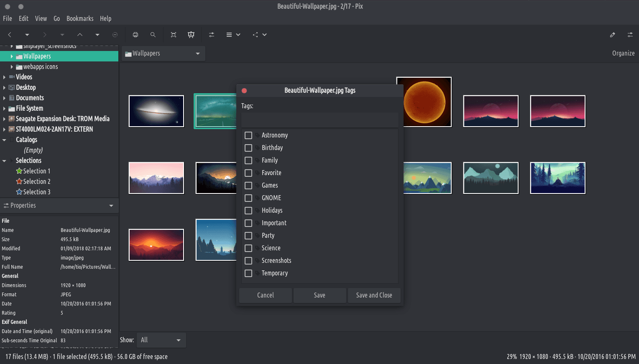Click into the Tags text field

[319, 120]
